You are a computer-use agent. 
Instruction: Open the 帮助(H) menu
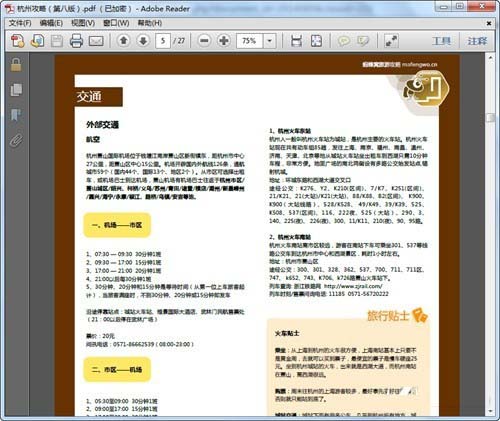(x=150, y=23)
